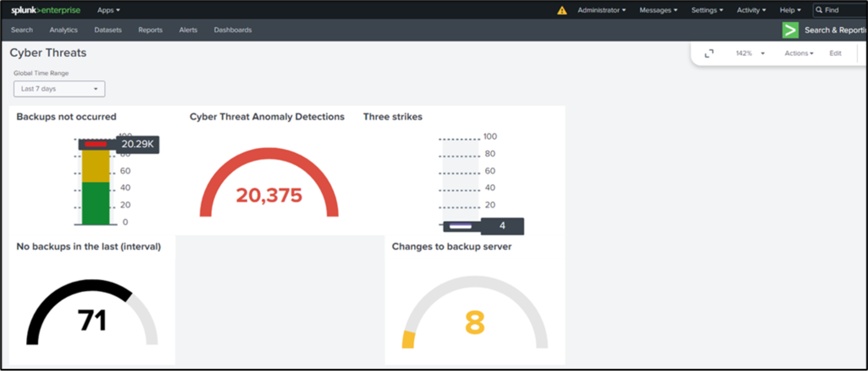Open the Apps dropdown menu
Viewport: 868px width, 371px height.
[x=108, y=10]
